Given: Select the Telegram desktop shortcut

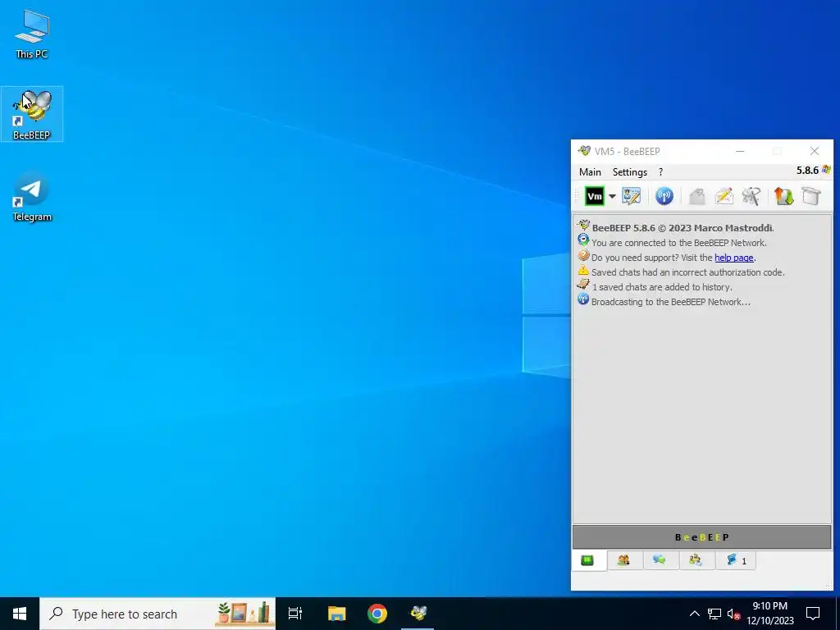Looking at the screenshot, I should tap(32, 196).
